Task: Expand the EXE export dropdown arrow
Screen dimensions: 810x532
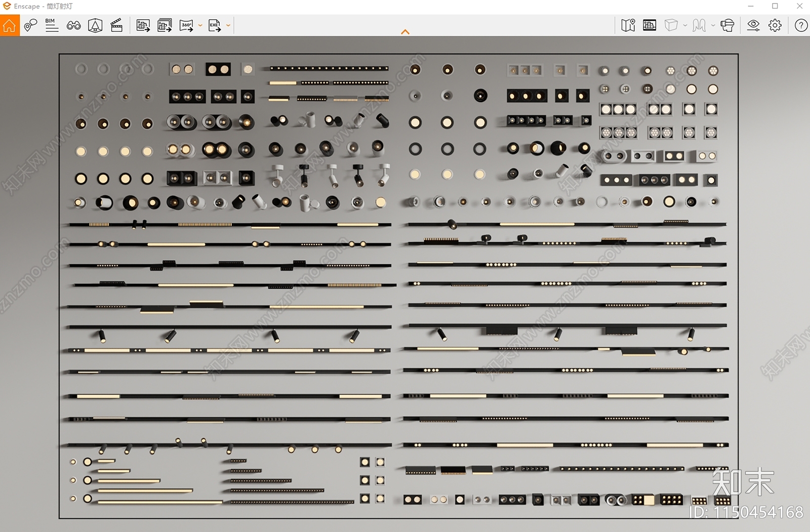Action: (228, 25)
